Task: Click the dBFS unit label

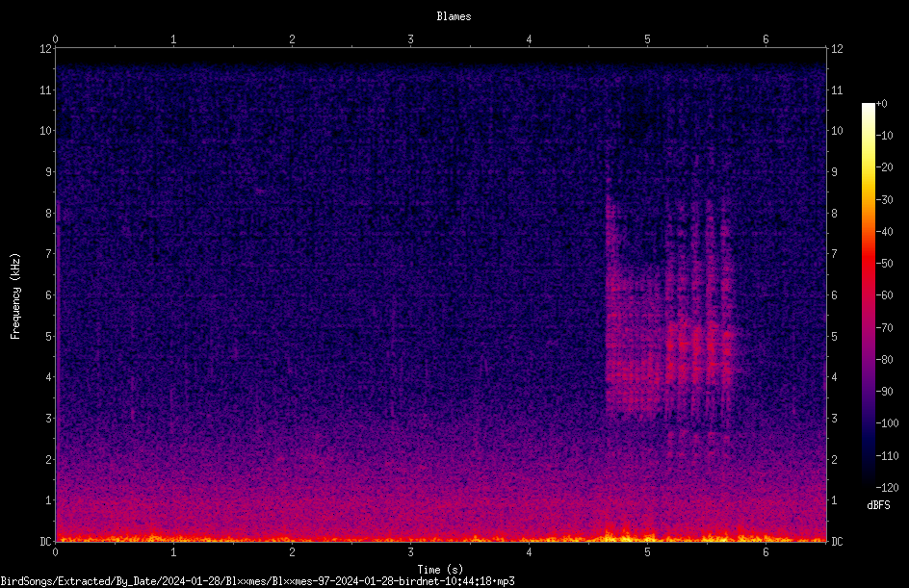Action: 878,505
